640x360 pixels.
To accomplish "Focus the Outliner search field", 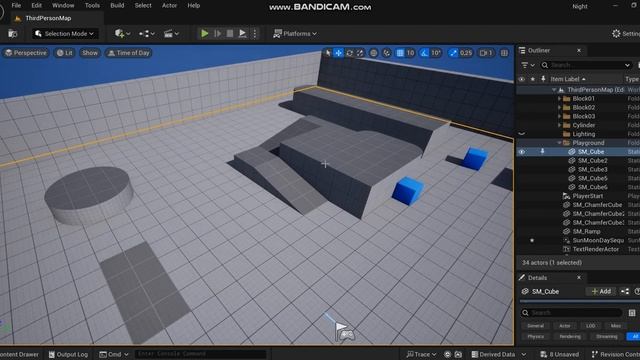I will point(586,65).
